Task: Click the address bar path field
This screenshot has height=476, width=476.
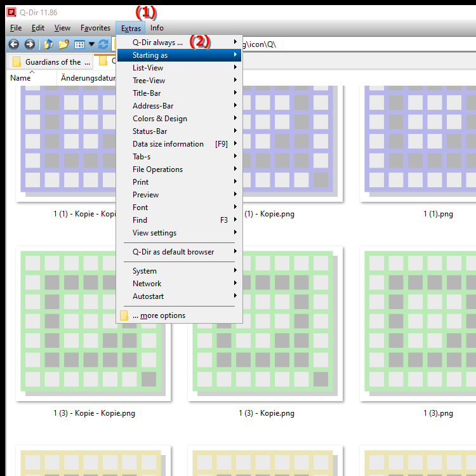Action: pos(358,44)
